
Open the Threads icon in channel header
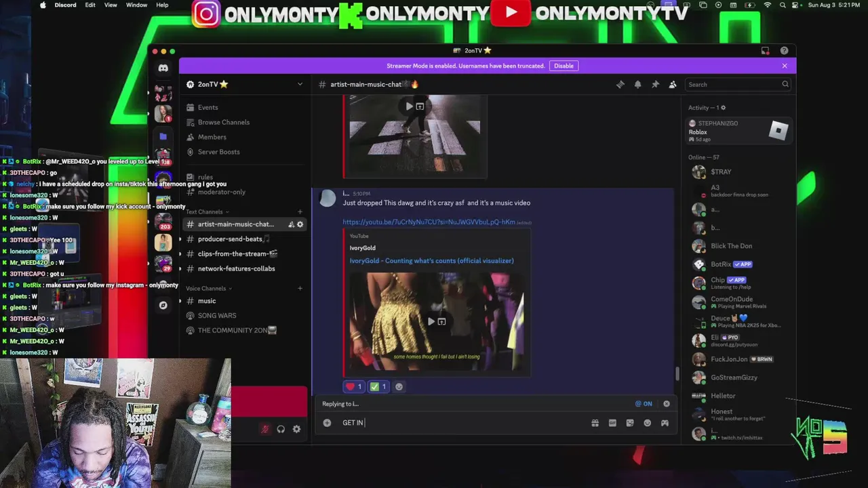pos(620,85)
